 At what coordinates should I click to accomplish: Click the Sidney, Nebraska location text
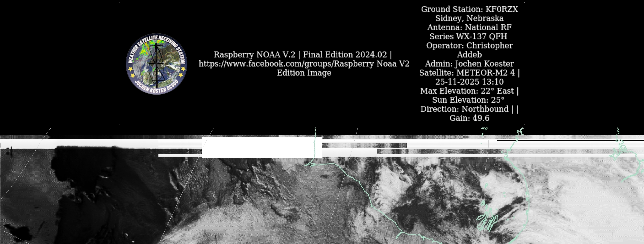coord(469,18)
